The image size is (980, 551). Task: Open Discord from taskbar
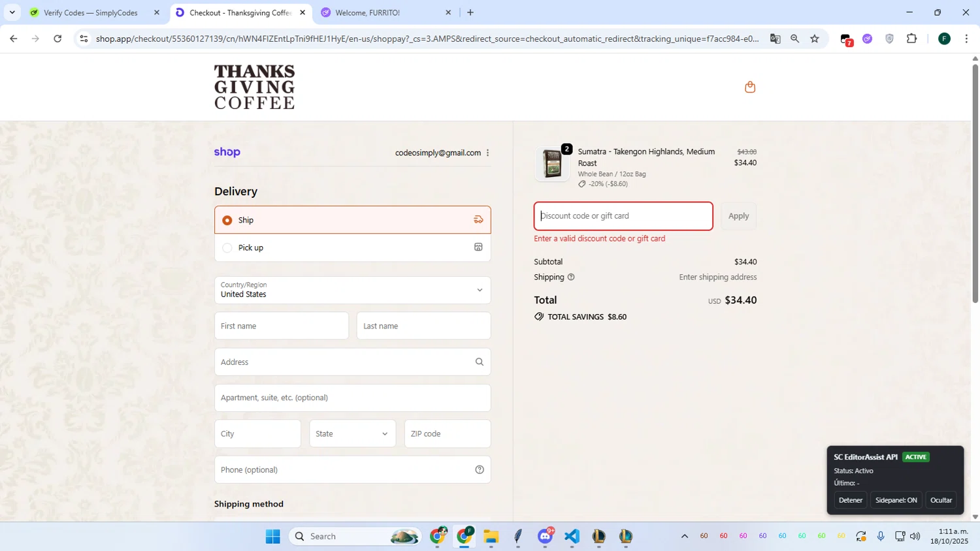(x=546, y=536)
